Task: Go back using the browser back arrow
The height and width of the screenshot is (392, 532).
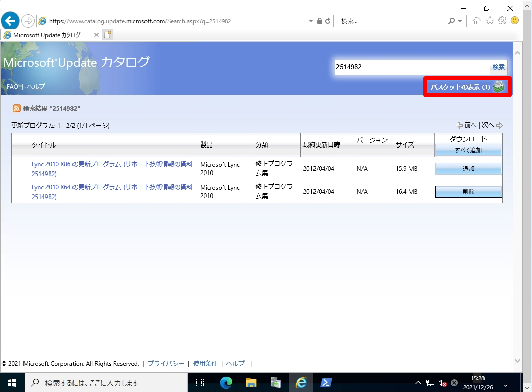Action: pyautogui.click(x=10, y=21)
